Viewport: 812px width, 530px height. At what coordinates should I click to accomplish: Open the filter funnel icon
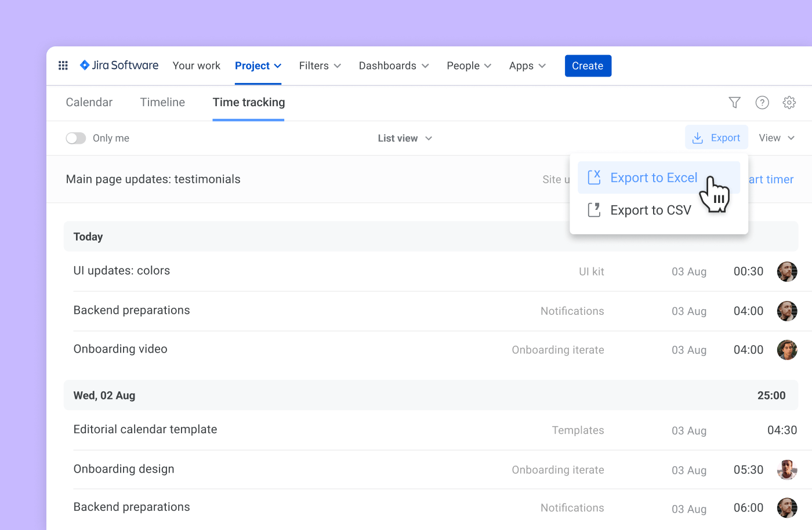tap(734, 102)
